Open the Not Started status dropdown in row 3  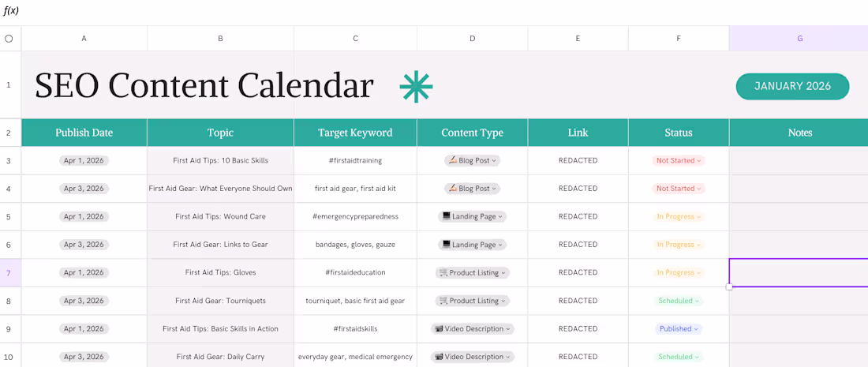[679, 160]
